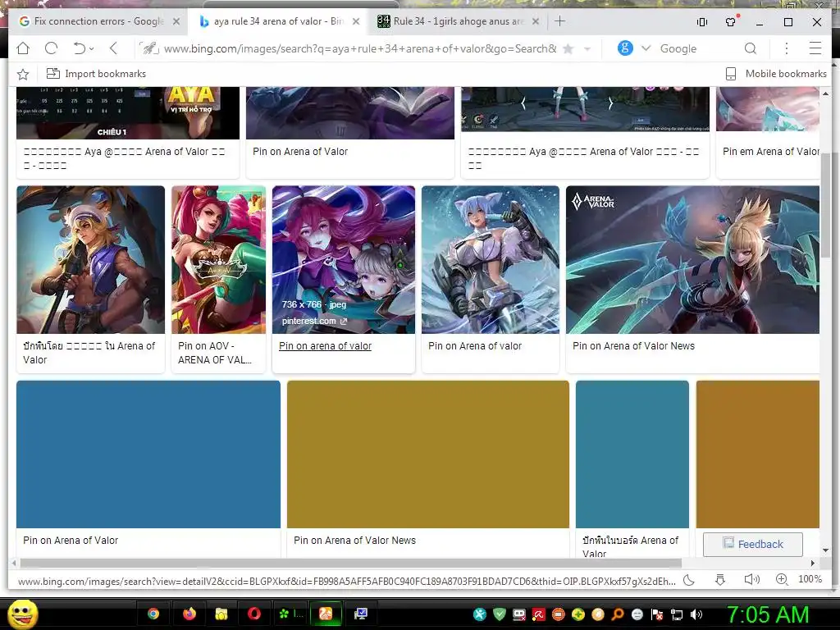Click the Feedback button

(753, 545)
